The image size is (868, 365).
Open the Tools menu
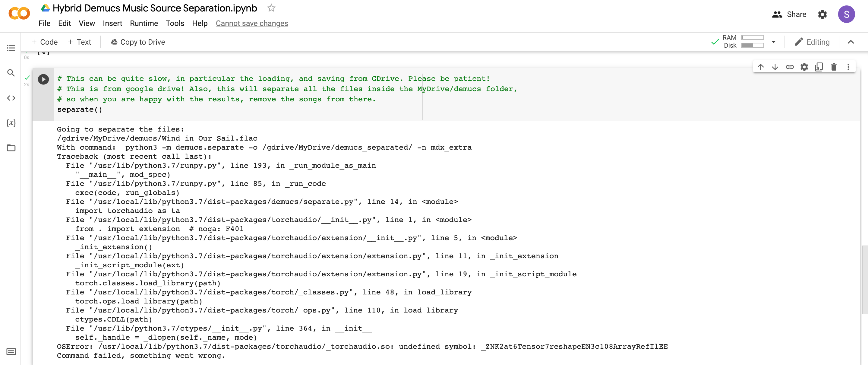tap(175, 23)
